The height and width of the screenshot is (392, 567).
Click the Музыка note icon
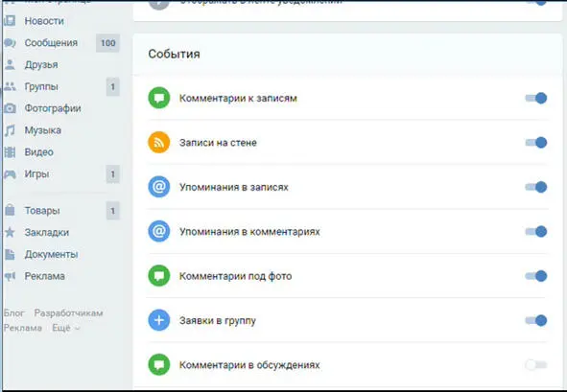click(x=10, y=130)
